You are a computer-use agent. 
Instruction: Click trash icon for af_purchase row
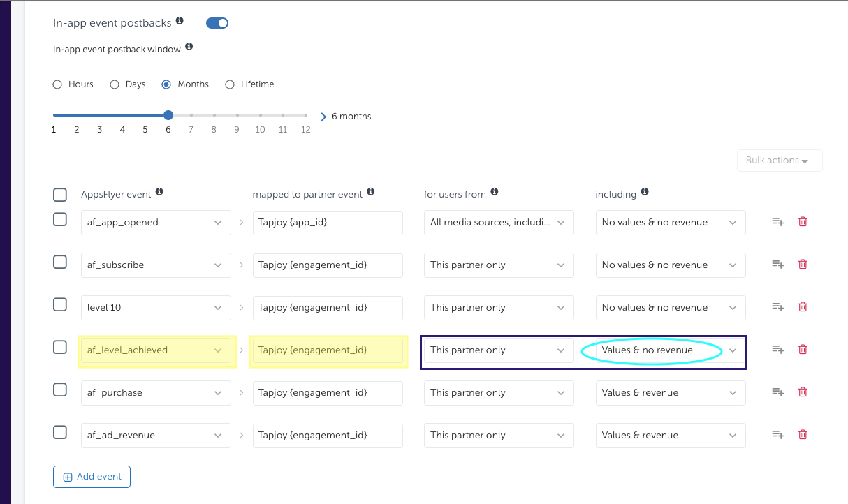coord(803,392)
